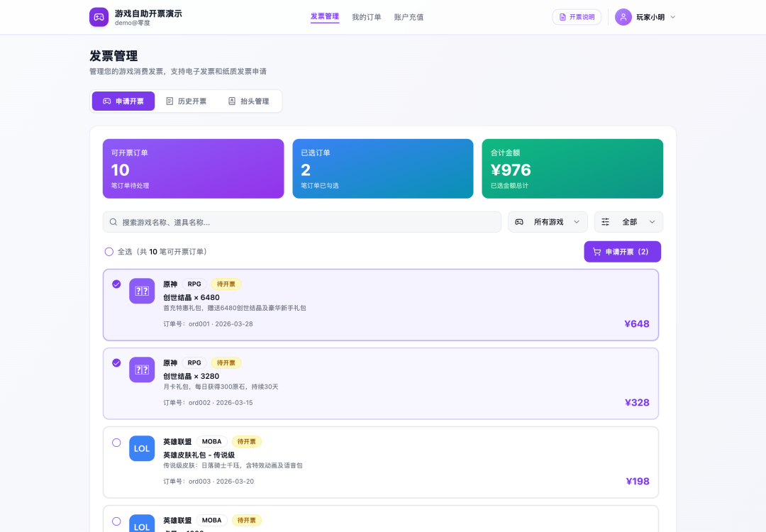Click 原神 game icon of order ord002
This screenshot has height=532, width=766.
point(142,370)
